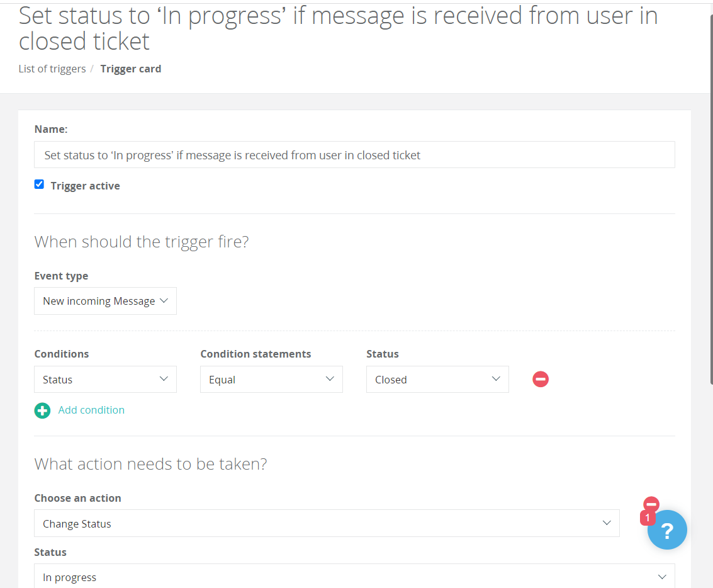Screen dimensions: 713x588
Task: Click the Add condition link
Action: pos(91,410)
